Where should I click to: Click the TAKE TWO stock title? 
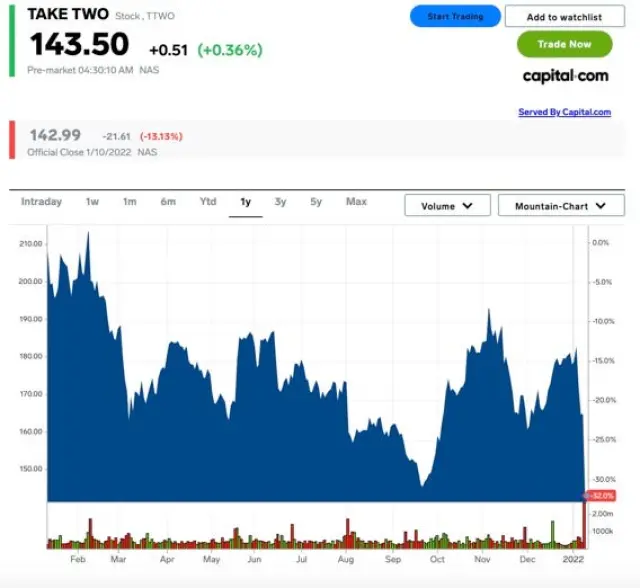coord(68,14)
